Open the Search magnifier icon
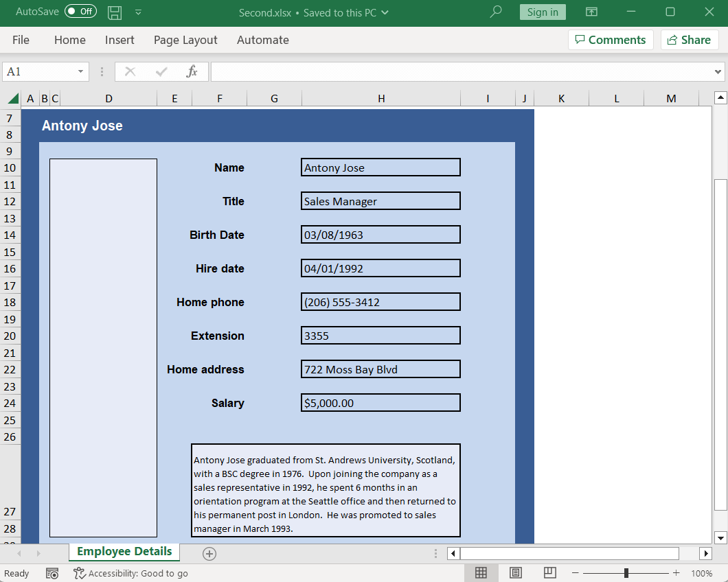 496,12
